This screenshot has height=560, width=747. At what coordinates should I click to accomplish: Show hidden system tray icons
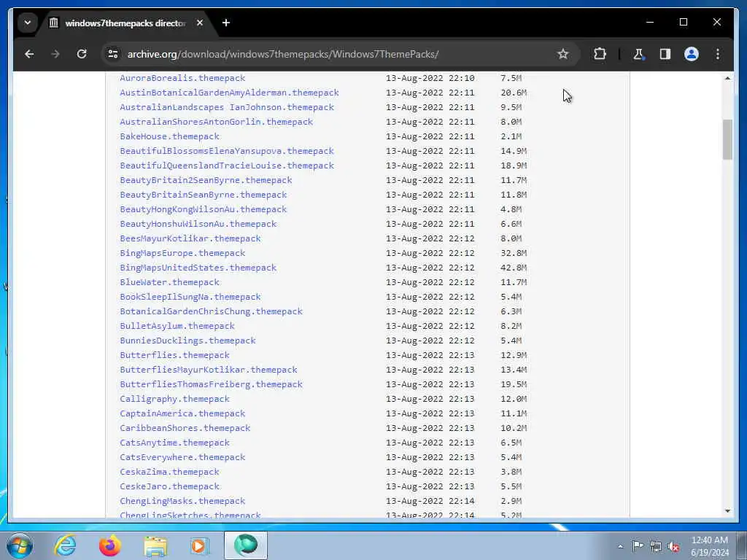point(620,546)
